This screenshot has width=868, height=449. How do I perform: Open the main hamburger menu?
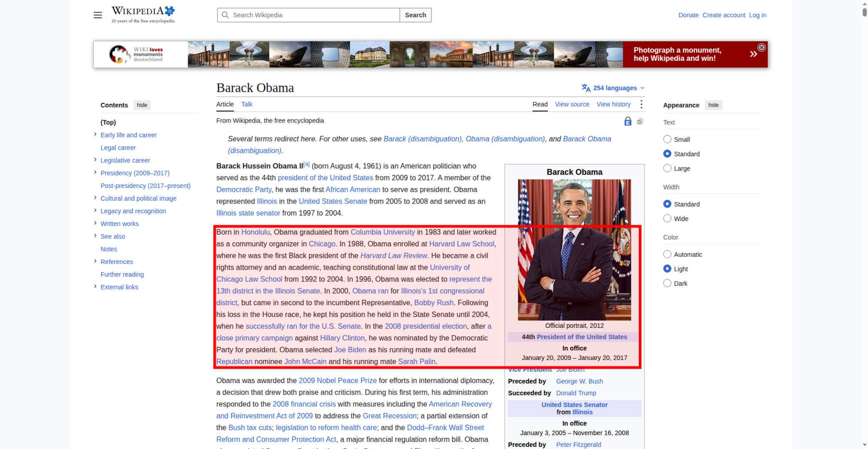click(x=98, y=15)
